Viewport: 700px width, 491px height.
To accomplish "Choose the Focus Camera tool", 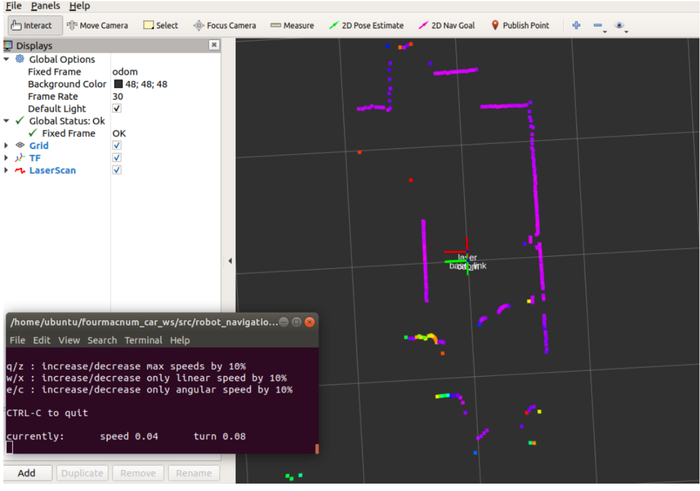I will point(225,25).
